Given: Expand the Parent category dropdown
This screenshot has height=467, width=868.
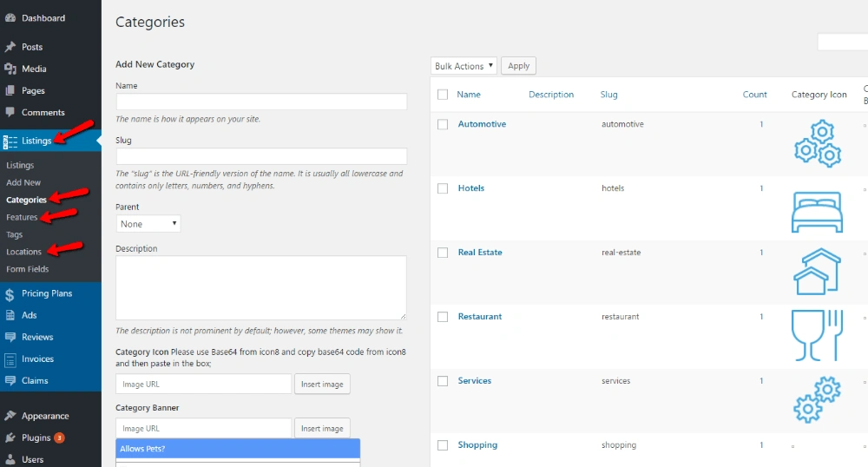Looking at the screenshot, I should point(148,224).
